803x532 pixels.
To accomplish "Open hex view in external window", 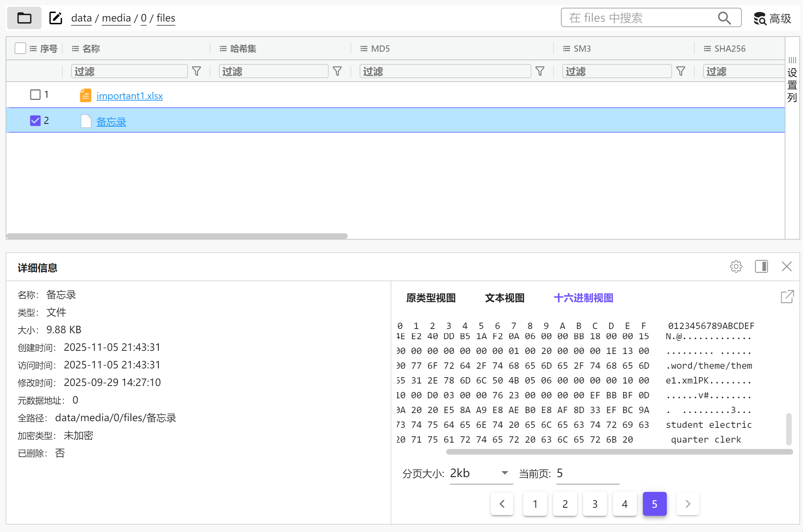I will tap(787, 297).
